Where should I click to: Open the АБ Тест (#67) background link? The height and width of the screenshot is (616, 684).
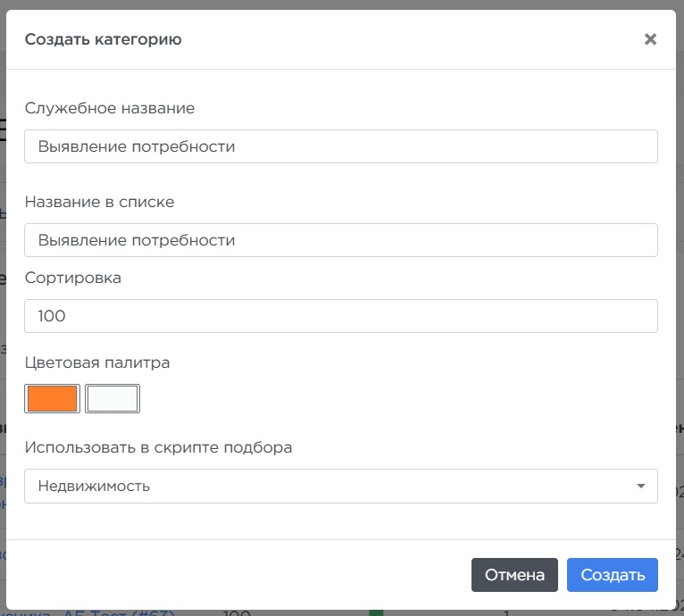pos(116,612)
